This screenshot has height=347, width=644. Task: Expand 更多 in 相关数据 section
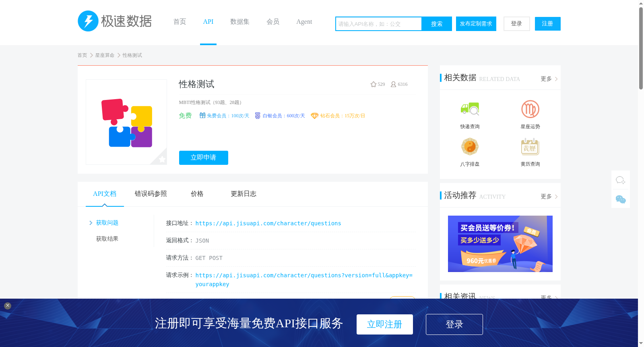(549, 79)
